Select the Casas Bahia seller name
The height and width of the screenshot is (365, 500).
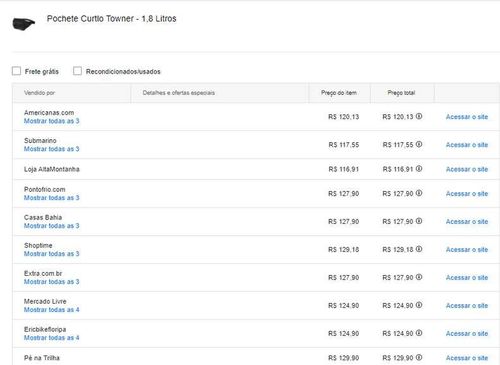[43, 217]
